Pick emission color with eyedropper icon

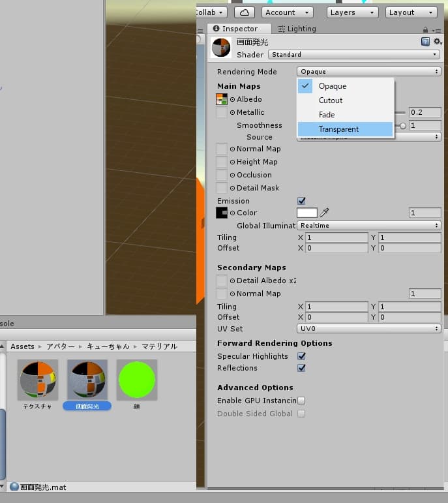(x=324, y=213)
